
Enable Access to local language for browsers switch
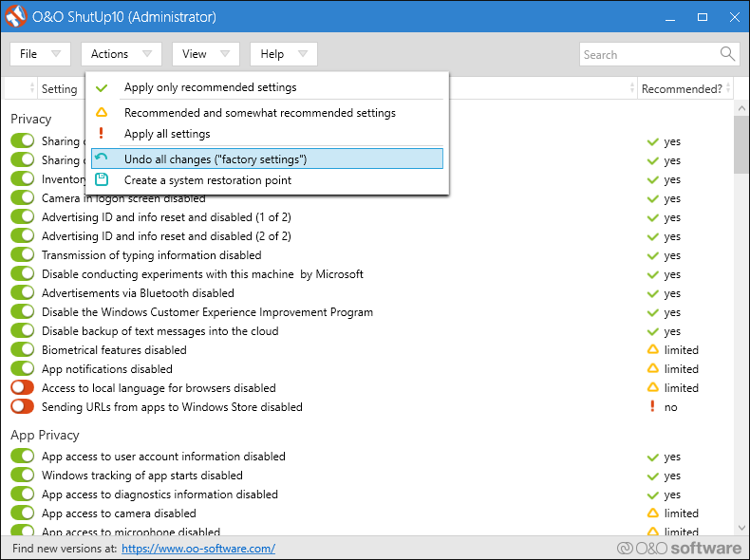click(22, 387)
